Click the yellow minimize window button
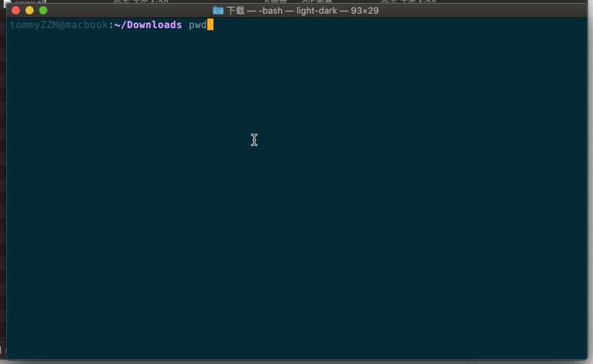Image resolution: width=593 pixels, height=364 pixels. point(30,10)
